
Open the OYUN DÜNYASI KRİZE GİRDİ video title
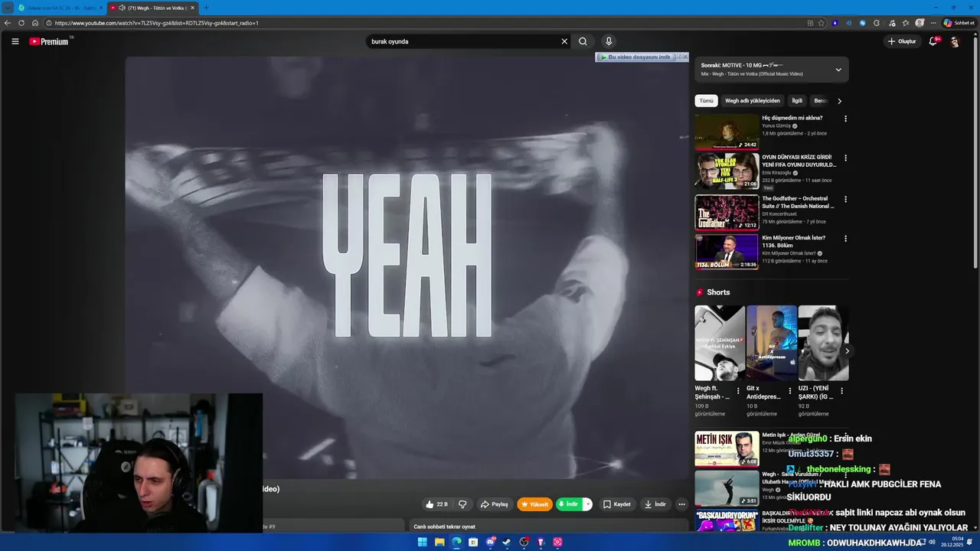pos(799,161)
